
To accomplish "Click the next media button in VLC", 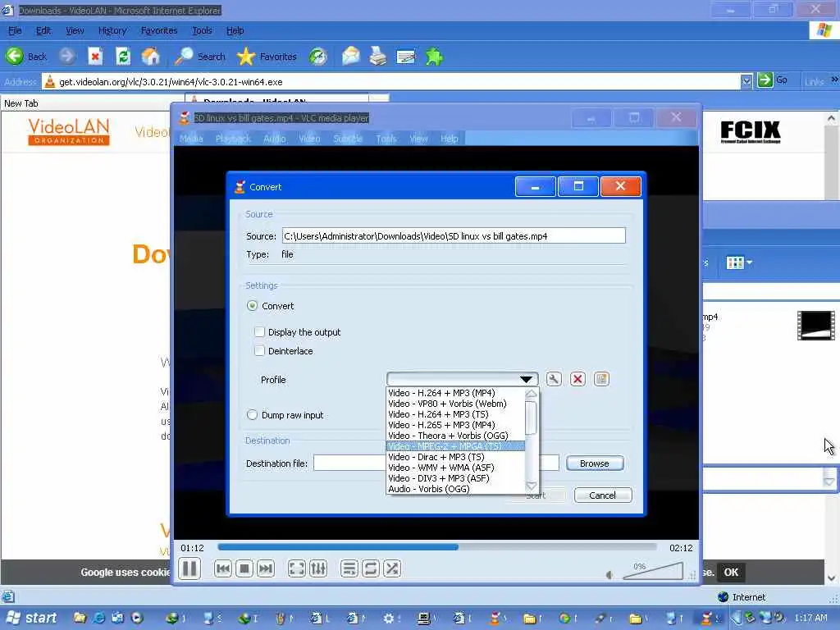I will pos(266,568).
